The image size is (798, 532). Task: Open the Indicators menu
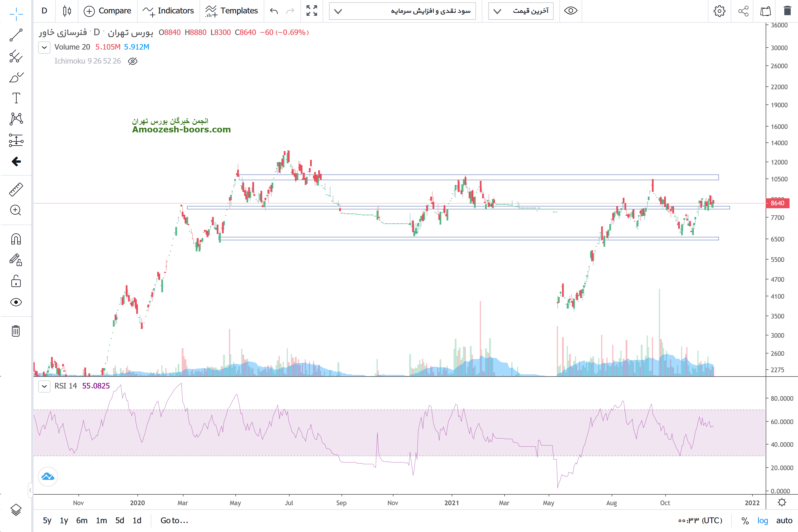168,11
